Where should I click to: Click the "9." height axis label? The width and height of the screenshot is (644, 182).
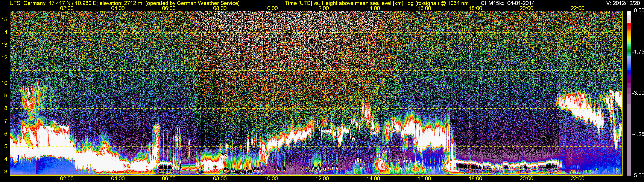coord(6,96)
